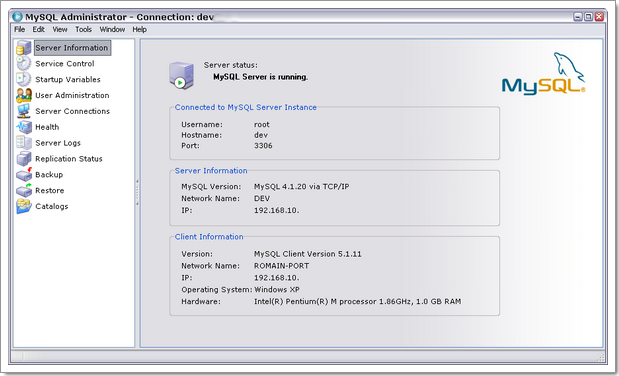
Task: Open the Window menu
Action: pyautogui.click(x=112, y=30)
